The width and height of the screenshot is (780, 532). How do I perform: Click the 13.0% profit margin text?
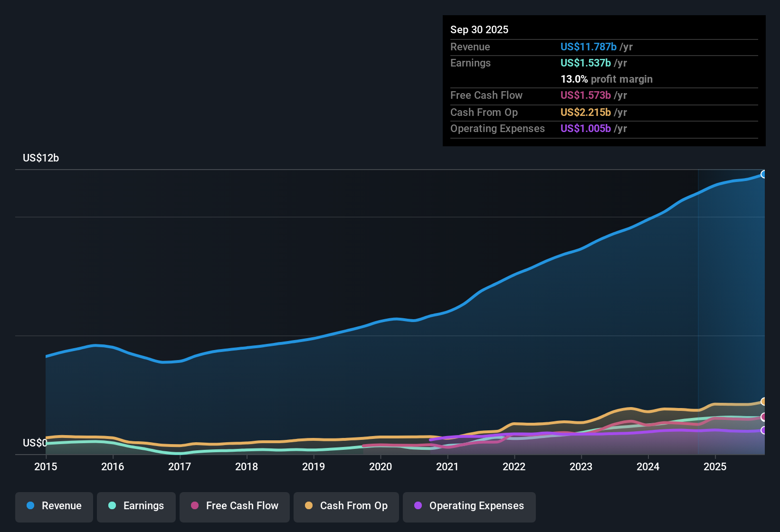point(607,79)
